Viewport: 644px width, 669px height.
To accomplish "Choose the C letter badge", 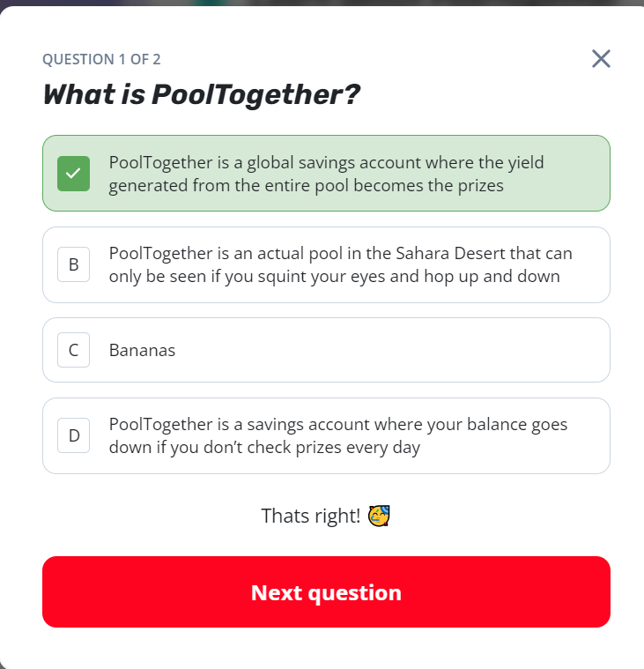I will [x=73, y=350].
